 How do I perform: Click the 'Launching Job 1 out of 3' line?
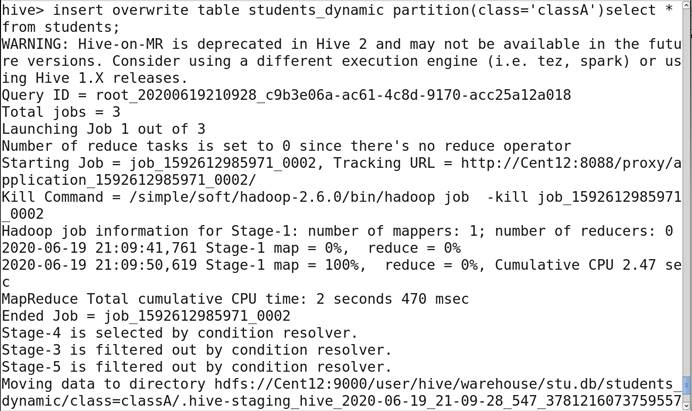pos(103,129)
